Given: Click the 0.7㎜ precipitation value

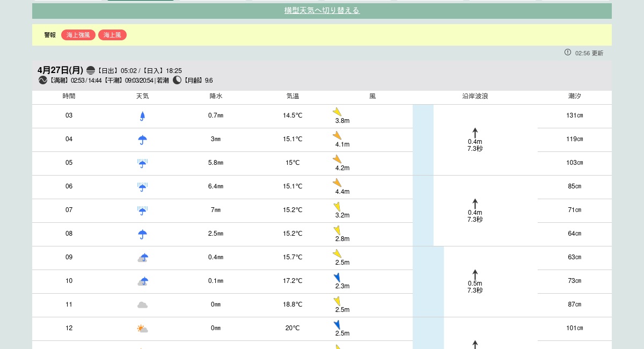Looking at the screenshot, I should click(x=216, y=116).
